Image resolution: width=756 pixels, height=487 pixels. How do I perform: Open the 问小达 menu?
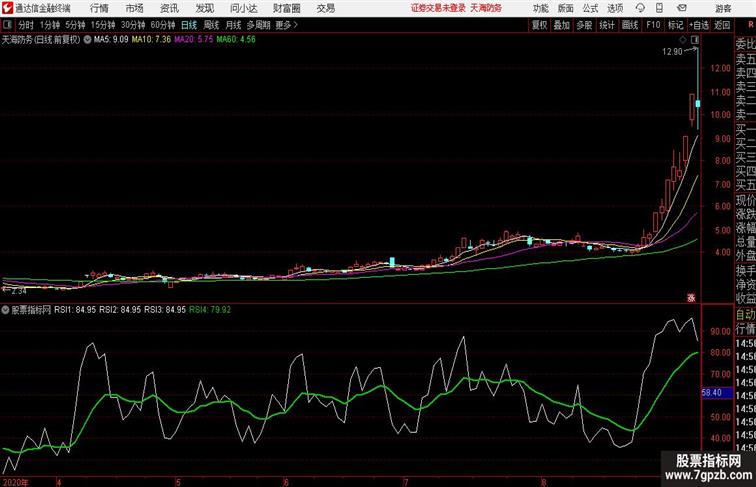point(243,8)
